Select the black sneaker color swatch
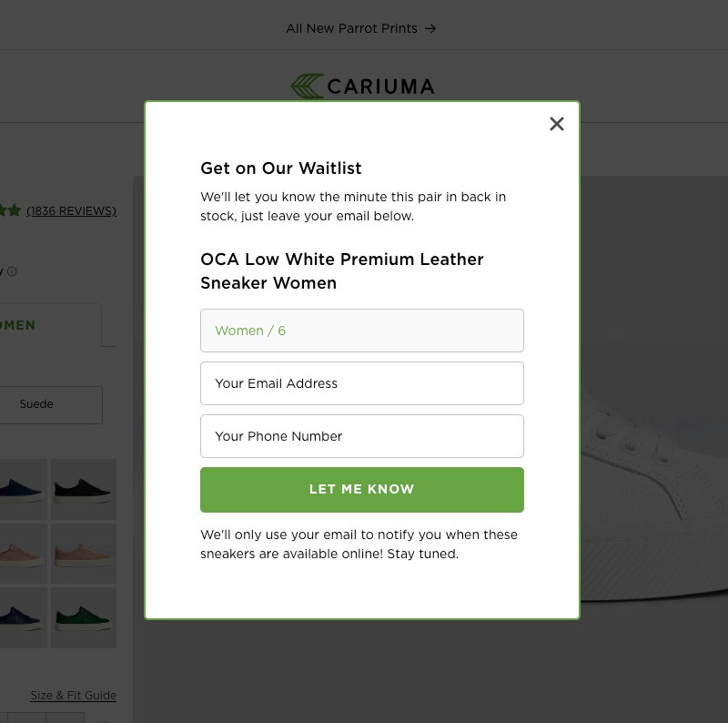Screen dimensions: 728x723 click(84, 489)
